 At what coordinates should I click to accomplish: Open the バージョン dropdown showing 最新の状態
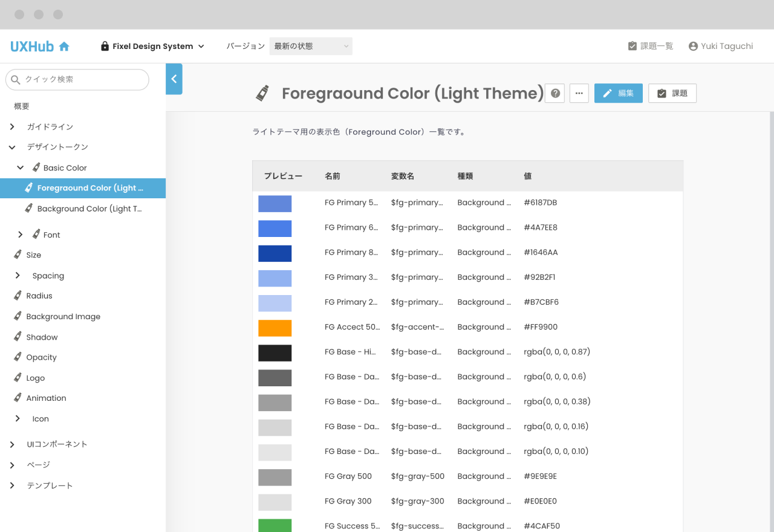(x=311, y=47)
